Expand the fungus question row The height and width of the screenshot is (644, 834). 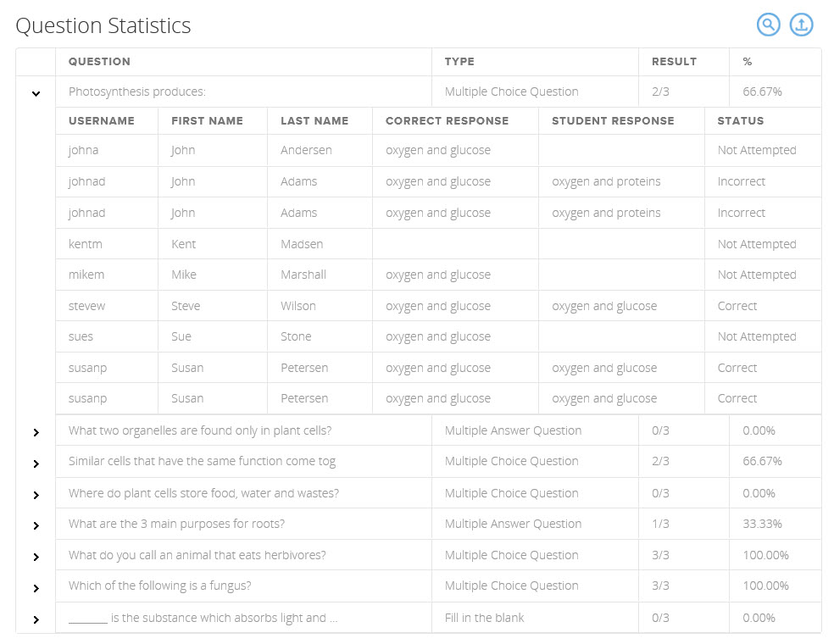[36, 588]
